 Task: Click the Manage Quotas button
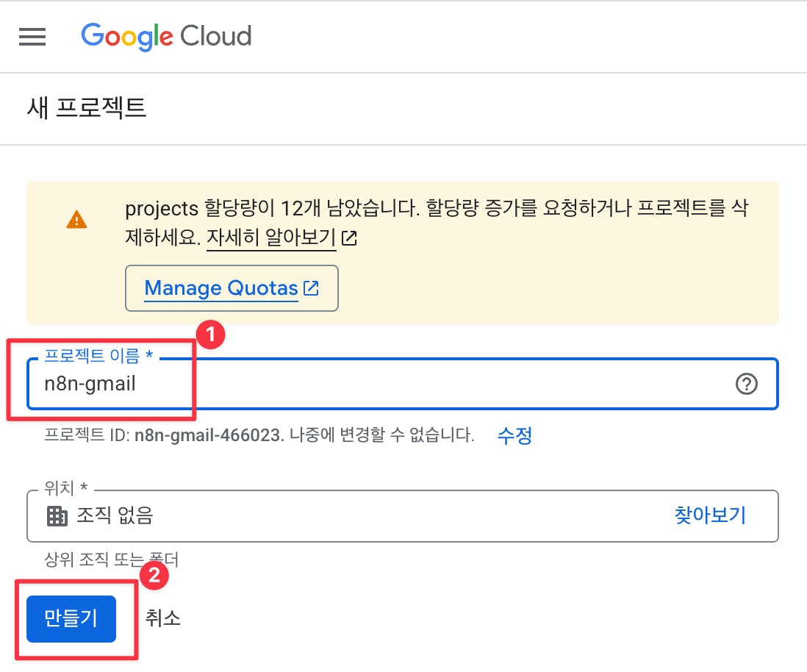(x=232, y=288)
